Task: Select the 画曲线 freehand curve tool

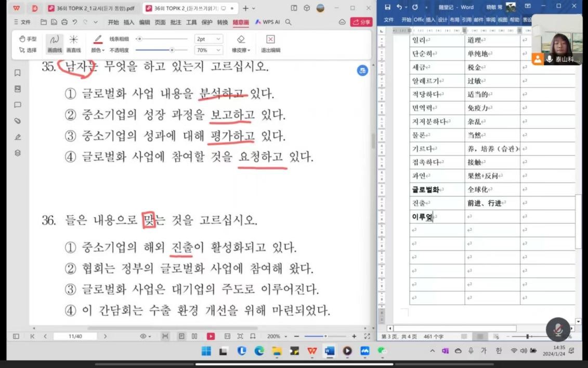Action: tap(55, 44)
